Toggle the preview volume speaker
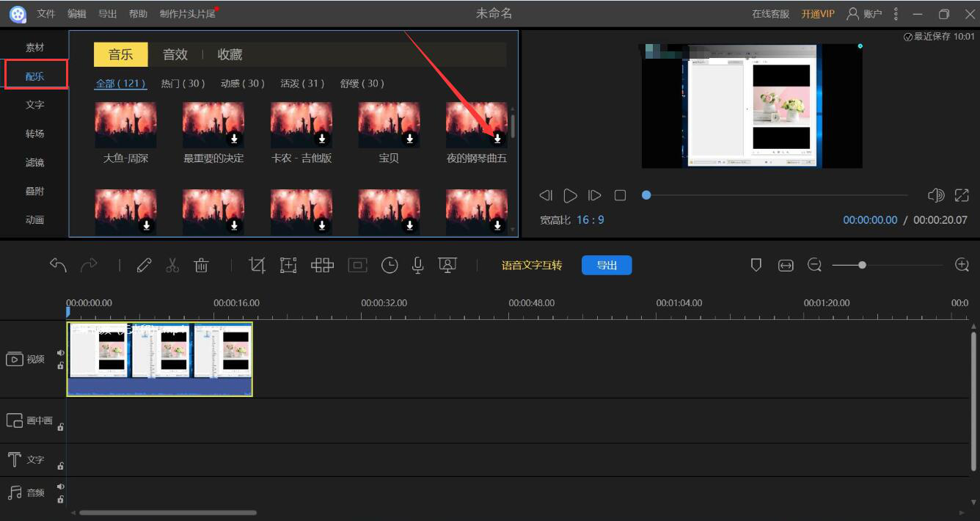This screenshot has width=980, height=521. (x=935, y=195)
